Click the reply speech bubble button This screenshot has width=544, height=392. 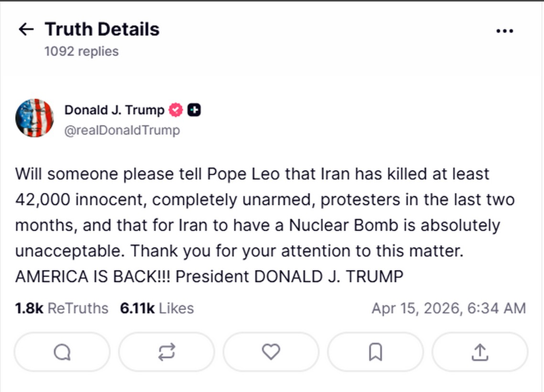[62, 352]
